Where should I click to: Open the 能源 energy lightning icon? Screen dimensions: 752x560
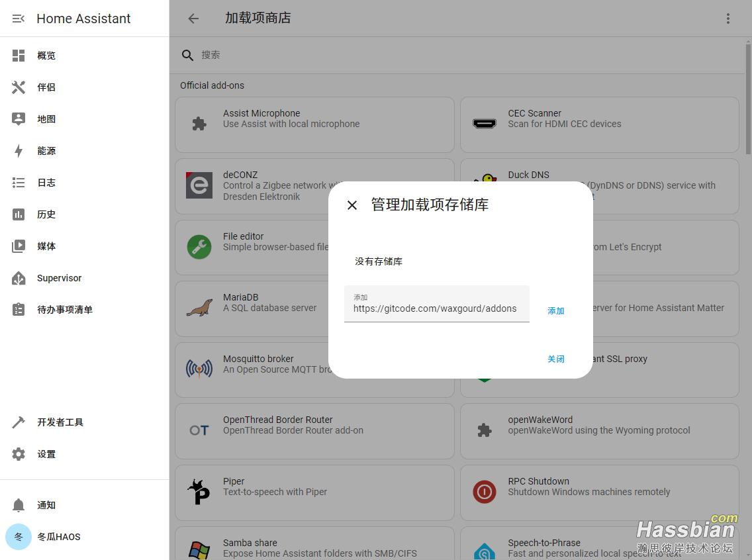(19, 151)
